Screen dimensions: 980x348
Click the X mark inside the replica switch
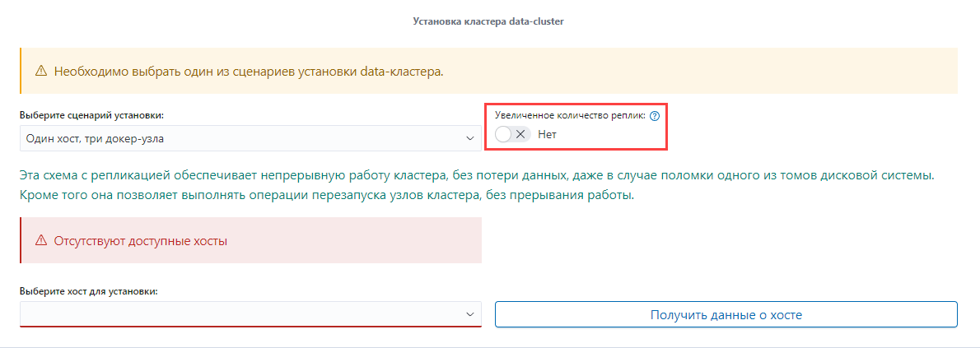[x=520, y=134]
